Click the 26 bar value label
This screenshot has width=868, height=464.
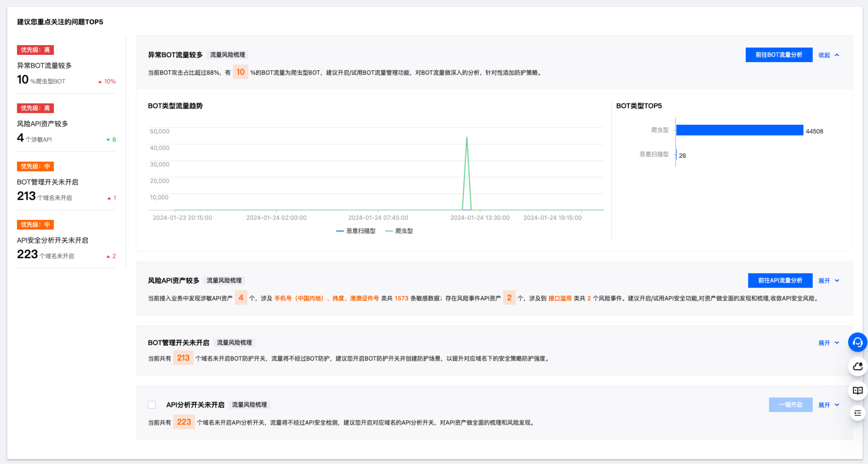683,155
